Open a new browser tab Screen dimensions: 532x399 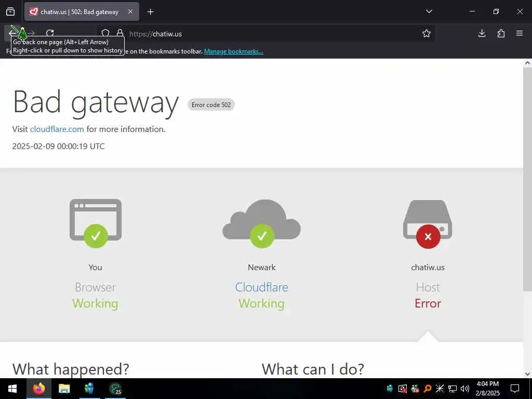pyautogui.click(x=151, y=12)
